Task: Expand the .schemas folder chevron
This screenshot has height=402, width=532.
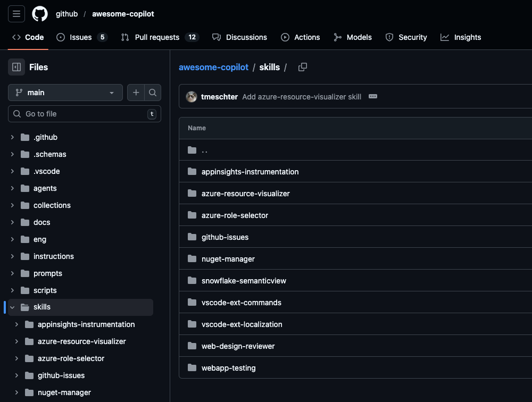Action: (x=12, y=154)
